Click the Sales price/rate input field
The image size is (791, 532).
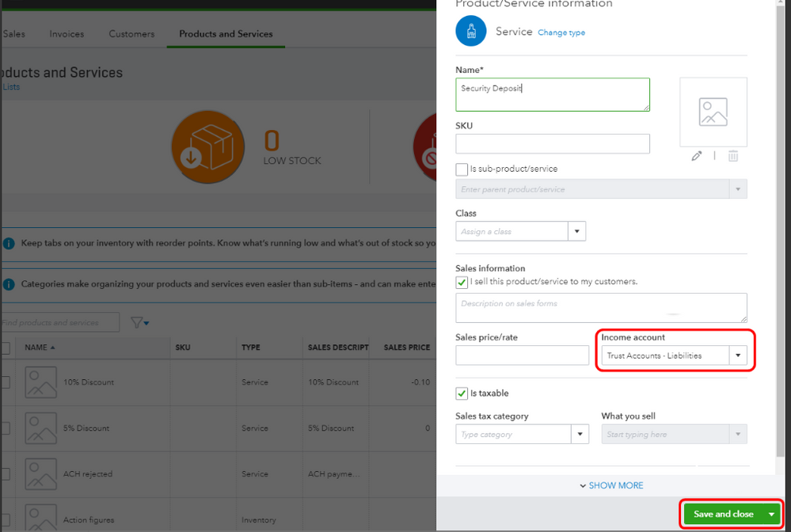click(522, 355)
